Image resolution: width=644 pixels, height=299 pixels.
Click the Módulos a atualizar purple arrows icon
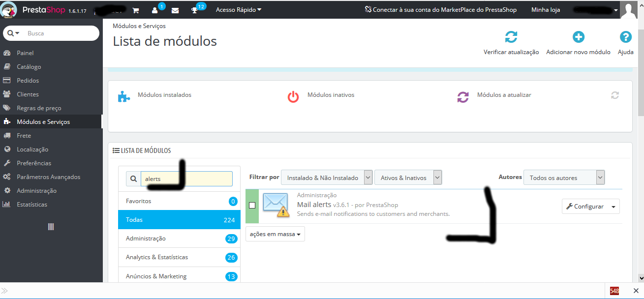click(x=463, y=96)
